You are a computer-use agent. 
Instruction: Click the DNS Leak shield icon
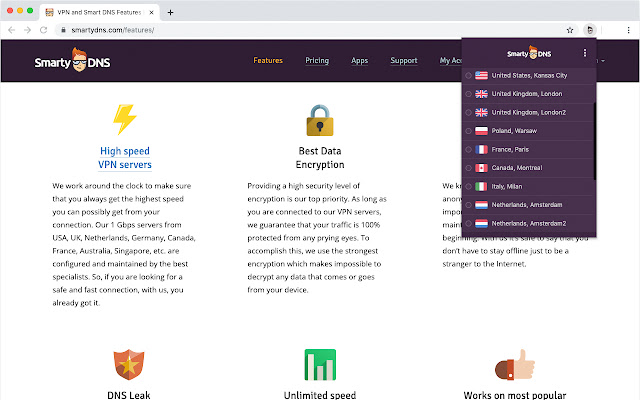point(129,364)
